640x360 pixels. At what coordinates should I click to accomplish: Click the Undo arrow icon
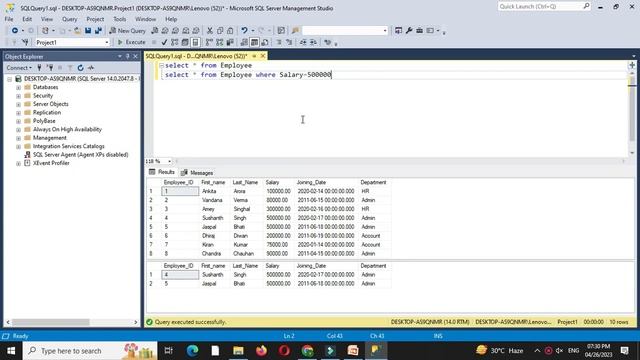tap(244, 31)
